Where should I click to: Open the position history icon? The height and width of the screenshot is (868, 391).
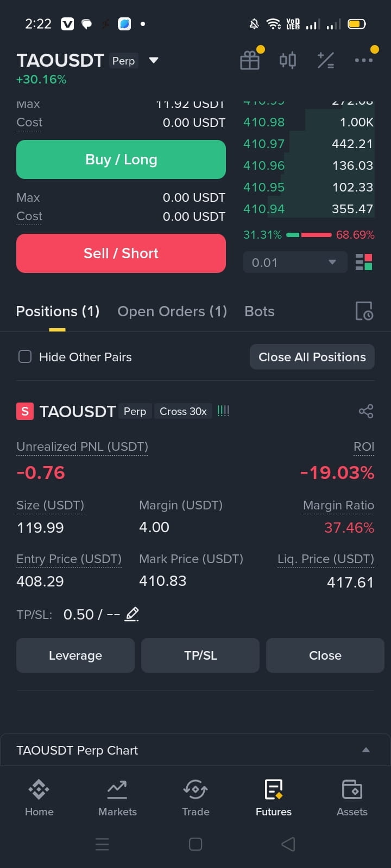click(364, 311)
